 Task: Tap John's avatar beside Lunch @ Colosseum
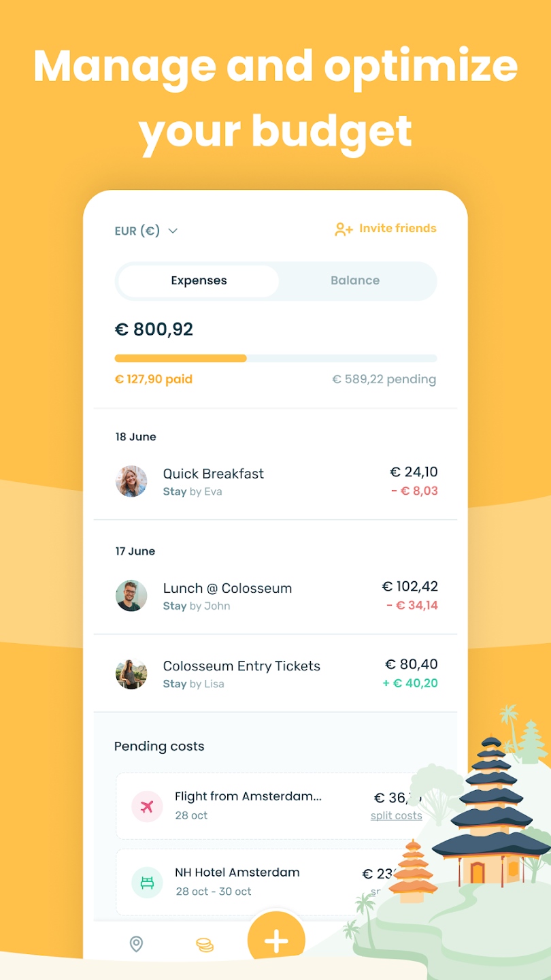[x=131, y=595]
